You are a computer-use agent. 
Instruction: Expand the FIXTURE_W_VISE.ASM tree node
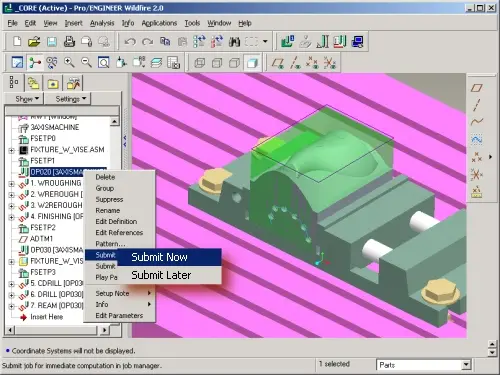click(x=11, y=150)
